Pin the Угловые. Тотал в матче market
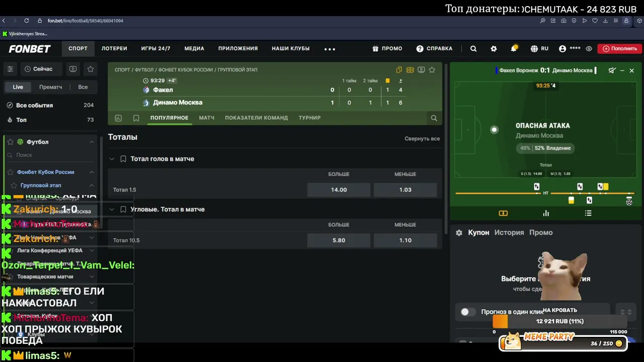The image size is (644, 362). pyautogui.click(x=123, y=209)
